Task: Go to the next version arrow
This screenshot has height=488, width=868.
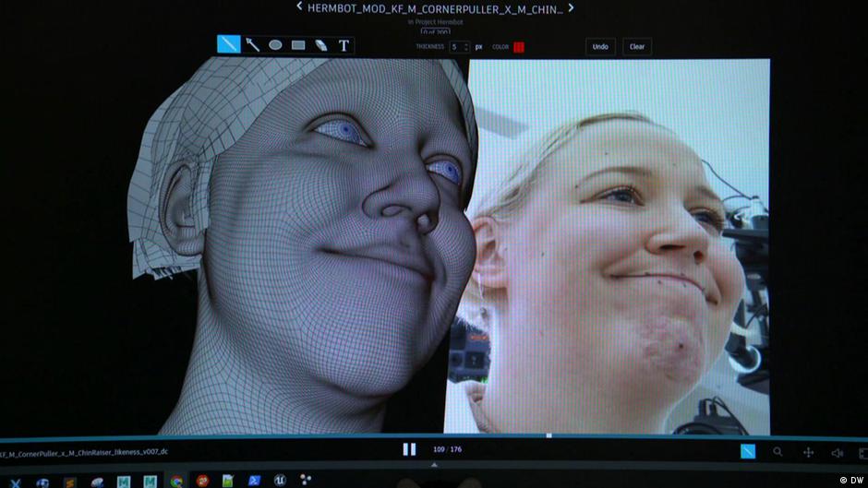Action: point(571,7)
